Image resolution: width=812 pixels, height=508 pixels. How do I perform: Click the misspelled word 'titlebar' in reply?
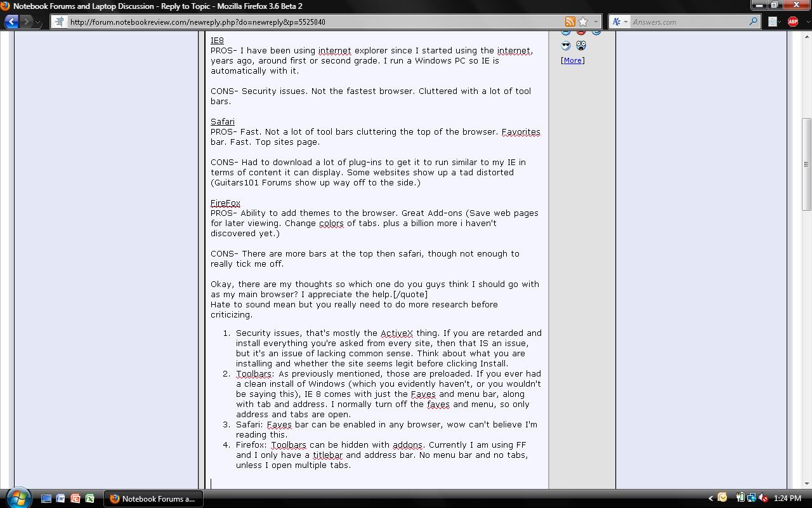coord(327,455)
